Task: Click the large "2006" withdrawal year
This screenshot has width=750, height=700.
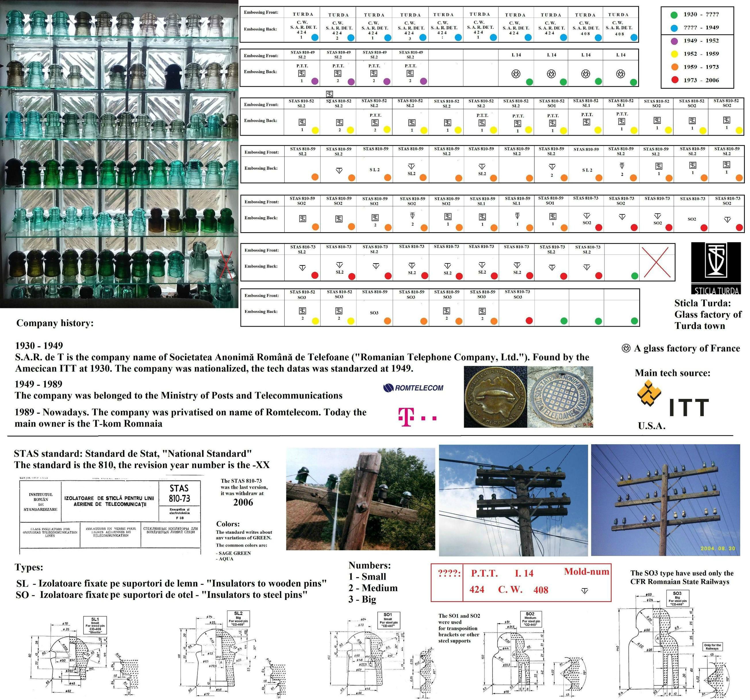Action: [x=243, y=502]
